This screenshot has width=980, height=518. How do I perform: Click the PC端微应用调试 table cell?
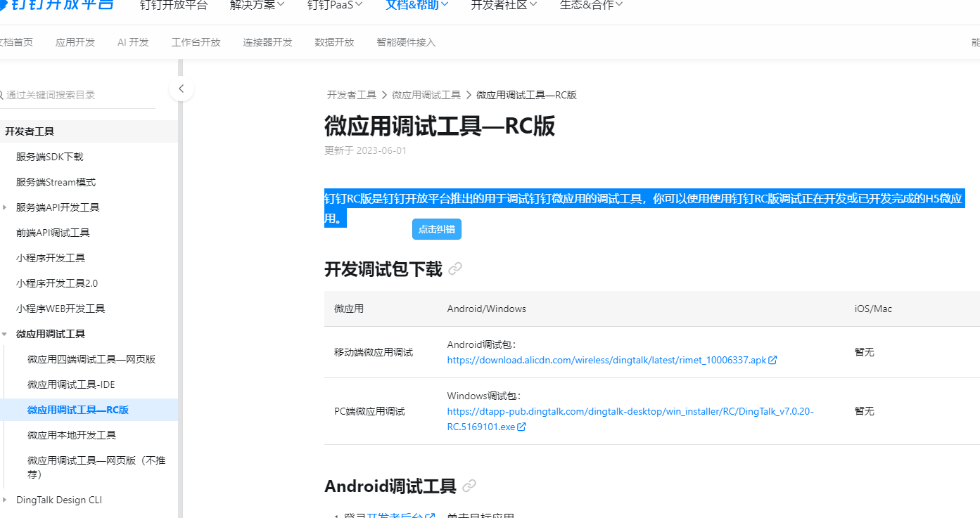369,411
